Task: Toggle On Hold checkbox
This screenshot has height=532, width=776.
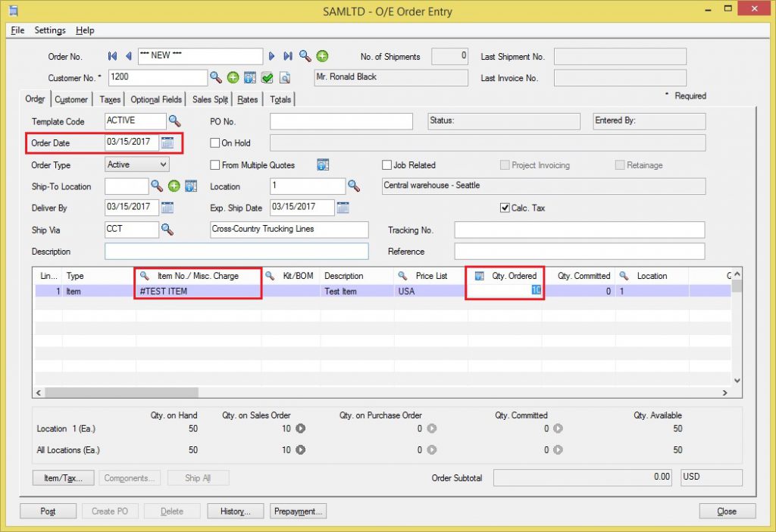Action: point(214,143)
